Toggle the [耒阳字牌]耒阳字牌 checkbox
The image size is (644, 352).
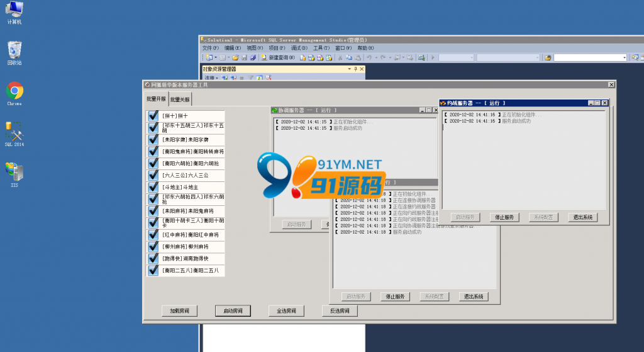coord(153,140)
